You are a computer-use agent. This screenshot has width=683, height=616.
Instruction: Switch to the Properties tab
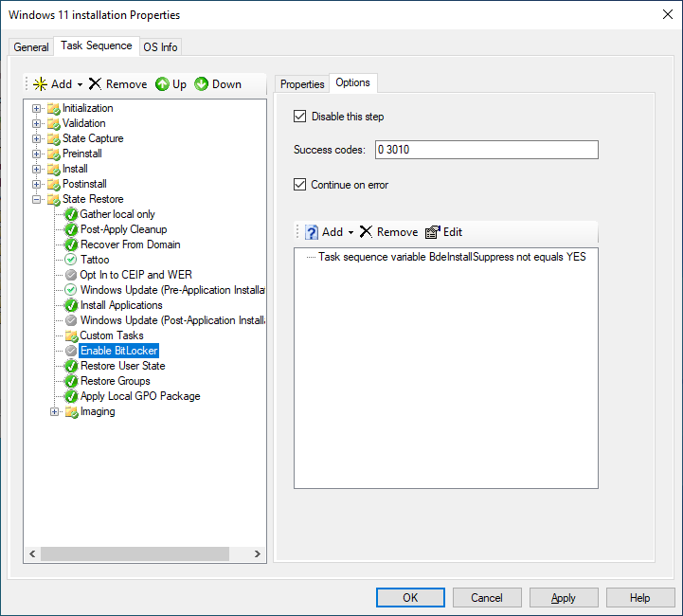click(x=302, y=83)
